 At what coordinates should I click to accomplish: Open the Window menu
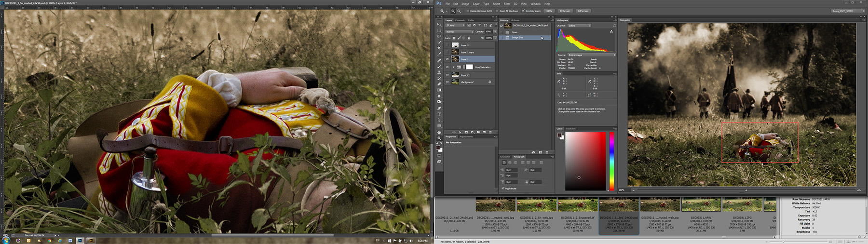[x=535, y=4]
